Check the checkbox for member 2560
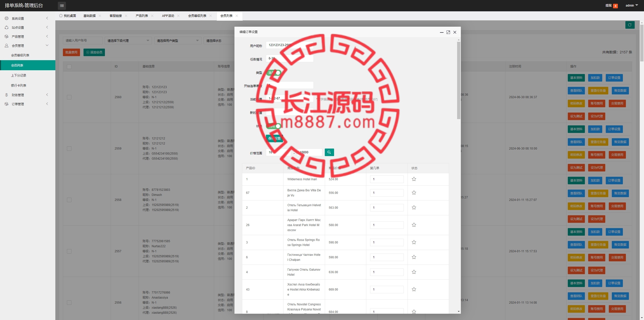Viewport: 644px width, 320px height. [x=69, y=97]
